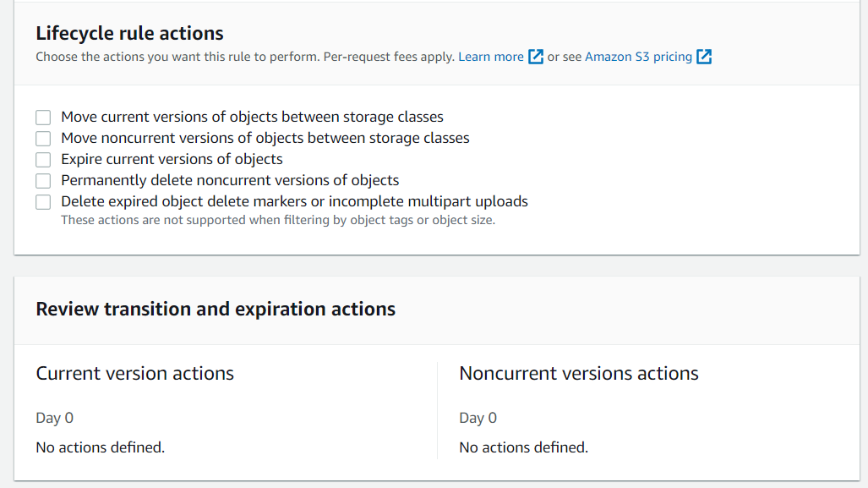Open the Learn more link
868x488 pixels.
coord(490,57)
